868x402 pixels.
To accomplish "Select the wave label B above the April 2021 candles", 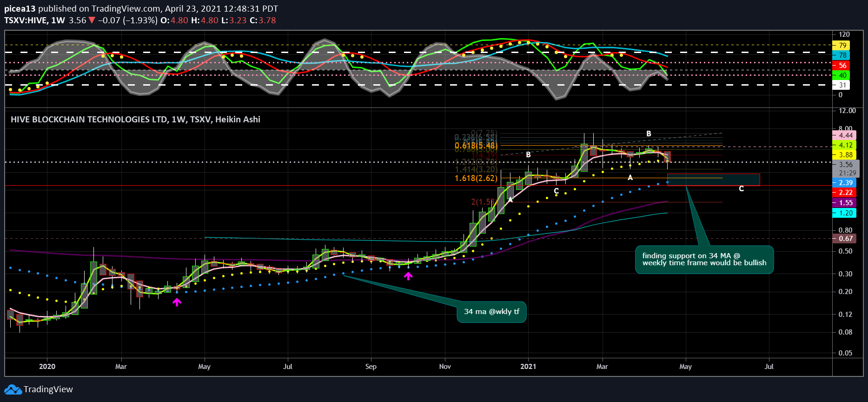I will tap(649, 134).
